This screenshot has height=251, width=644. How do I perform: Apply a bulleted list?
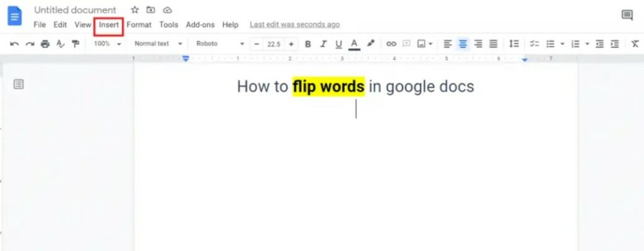550,44
